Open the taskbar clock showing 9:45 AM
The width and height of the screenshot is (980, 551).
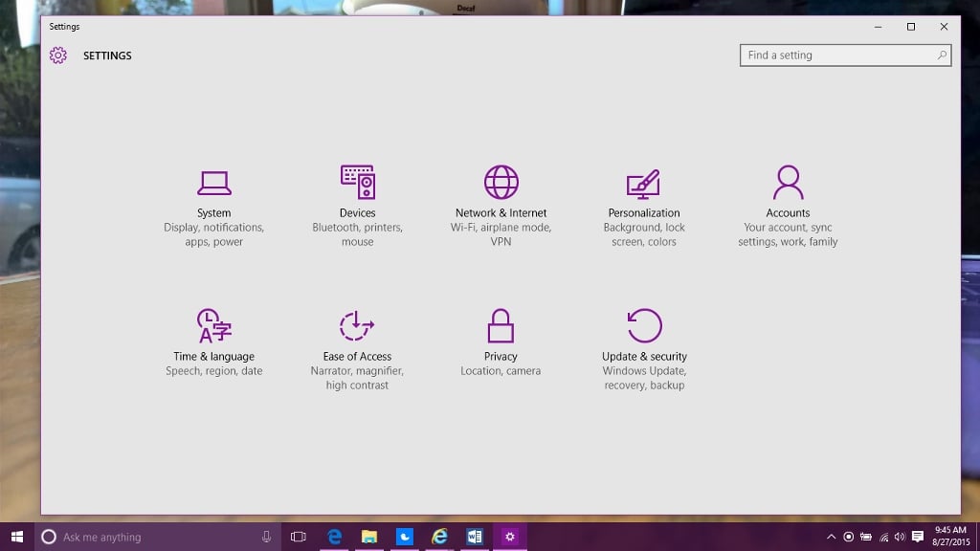coord(950,537)
